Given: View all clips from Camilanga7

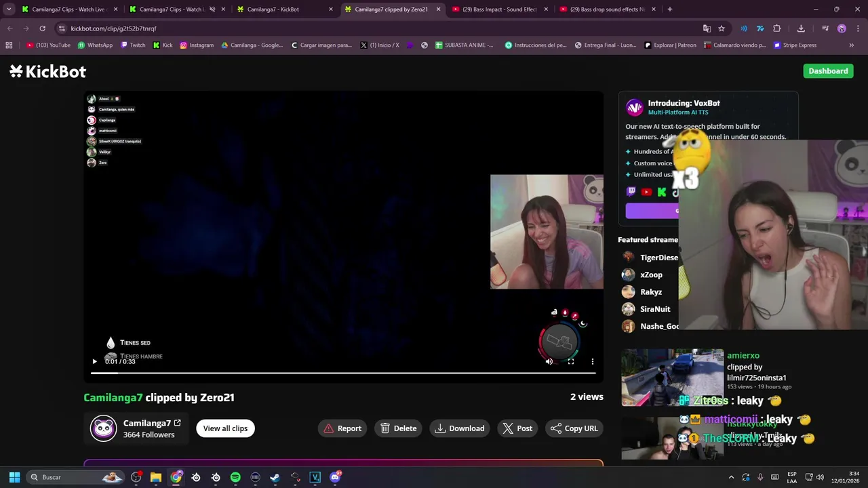Looking at the screenshot, I should [225, 428].
